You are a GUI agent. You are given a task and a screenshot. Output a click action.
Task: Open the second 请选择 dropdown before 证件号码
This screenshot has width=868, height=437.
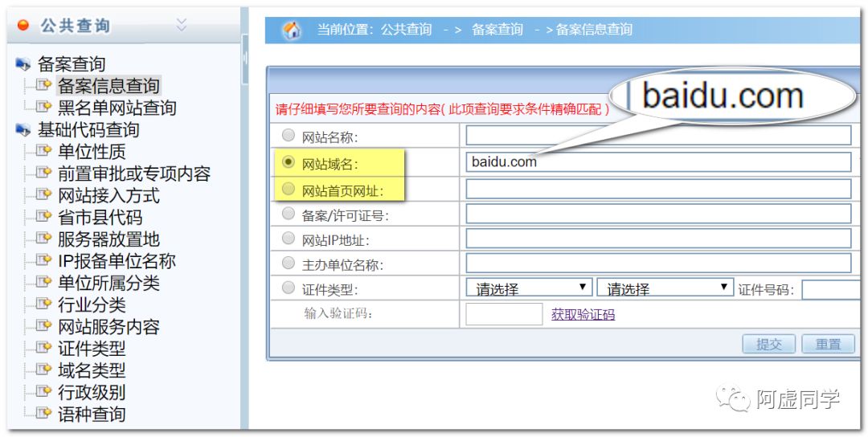tap(665, 288)
